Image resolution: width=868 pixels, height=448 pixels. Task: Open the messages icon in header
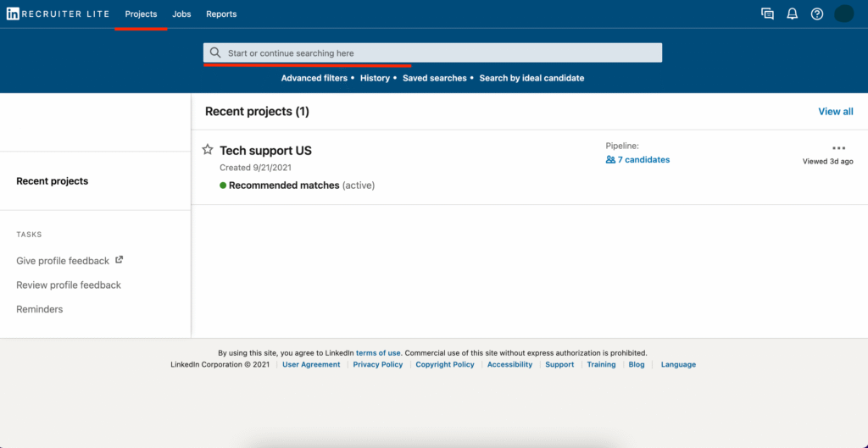point(767,14)
